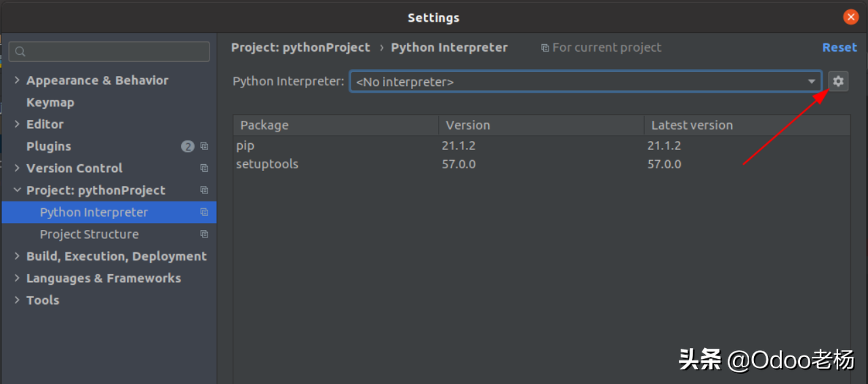868x384 pixels.
Task: Open Languages & Frameworks settings
Action: click(x=104, y=278)
